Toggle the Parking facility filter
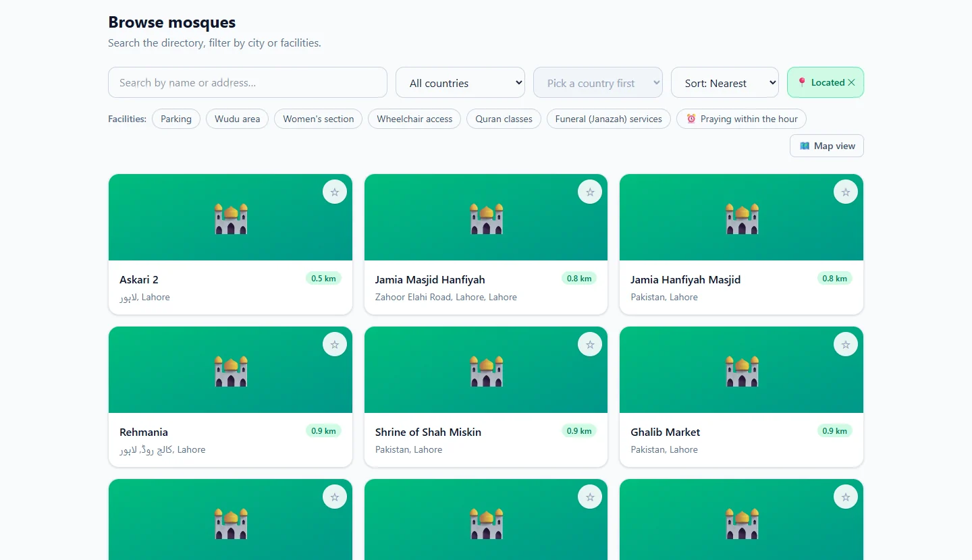Viewport: 972px width, 560px height. 176,119
